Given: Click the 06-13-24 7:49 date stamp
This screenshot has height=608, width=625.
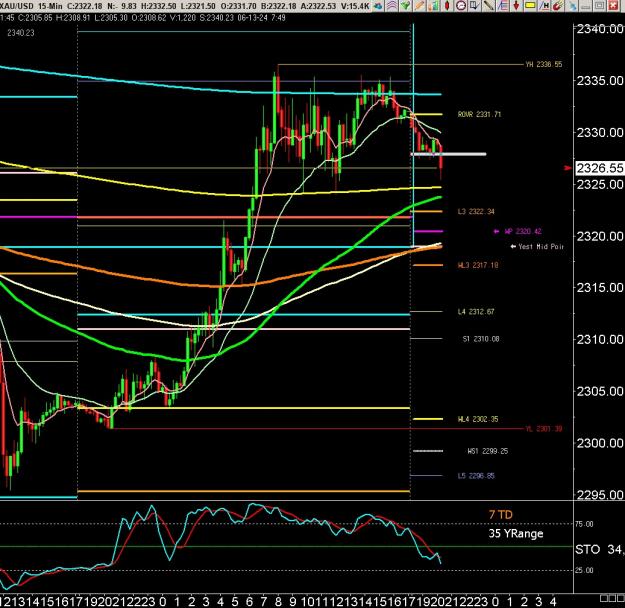Looking at the screenshot, I should 261,18.
